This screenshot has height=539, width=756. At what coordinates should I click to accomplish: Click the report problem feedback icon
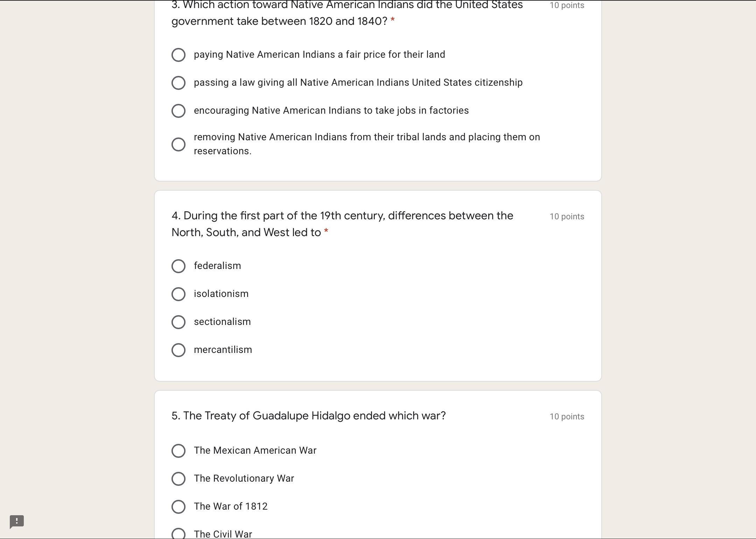coord(16,522)
